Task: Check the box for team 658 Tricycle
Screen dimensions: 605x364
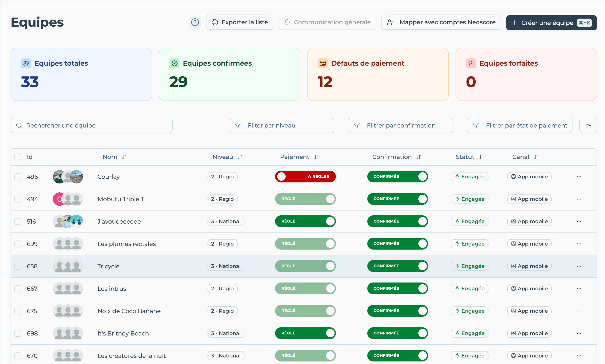Action: click(x=18, y=266)
